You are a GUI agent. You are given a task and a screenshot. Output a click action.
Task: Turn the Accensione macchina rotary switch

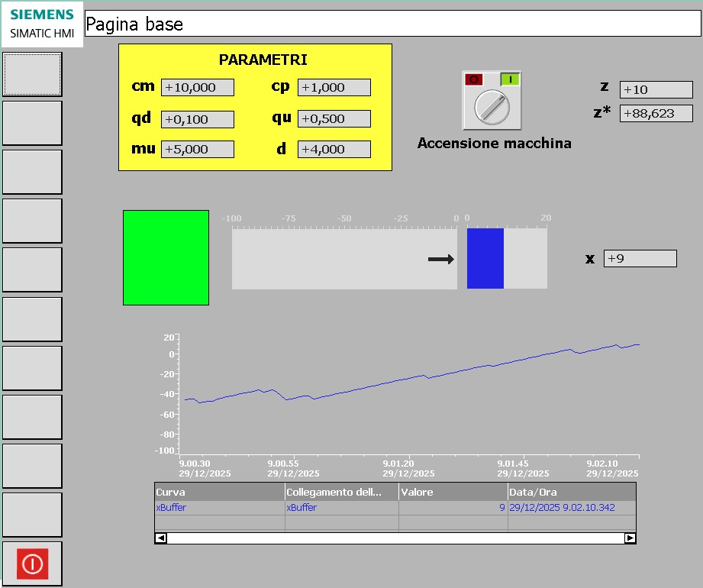(x=492, y=108)
